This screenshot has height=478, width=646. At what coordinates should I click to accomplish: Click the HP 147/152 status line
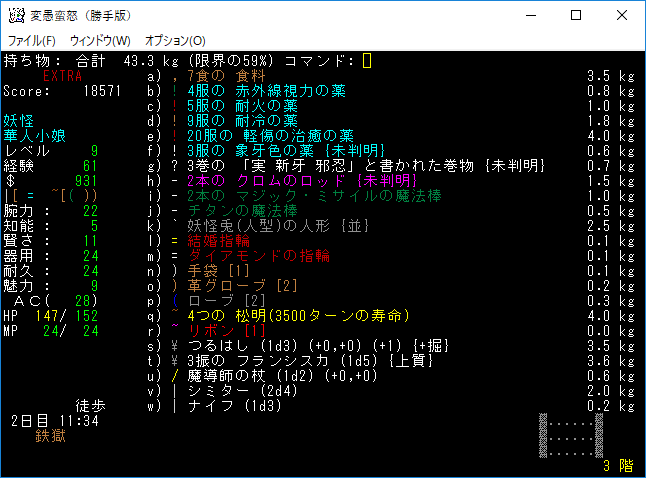(x=50, y=316)
